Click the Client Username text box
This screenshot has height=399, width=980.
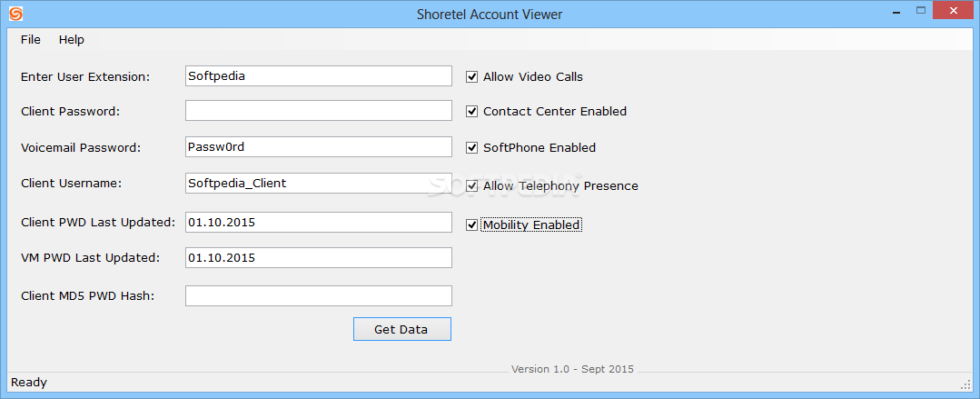[319, 184]
